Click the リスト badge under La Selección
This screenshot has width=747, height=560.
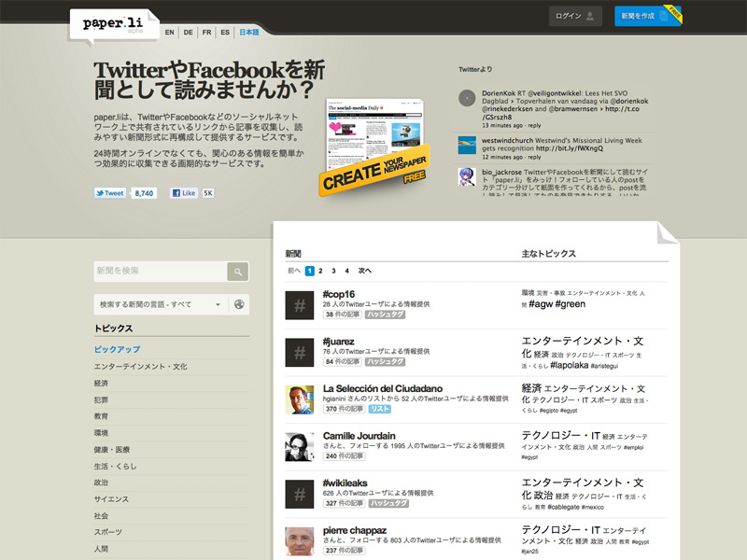(x=380, y=409)
